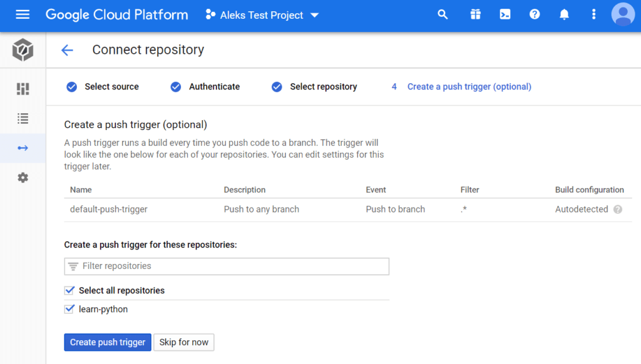Viewport: 641px width, 364px height.
Task: Open build history list sidebar icon
Action: (23, 118)
